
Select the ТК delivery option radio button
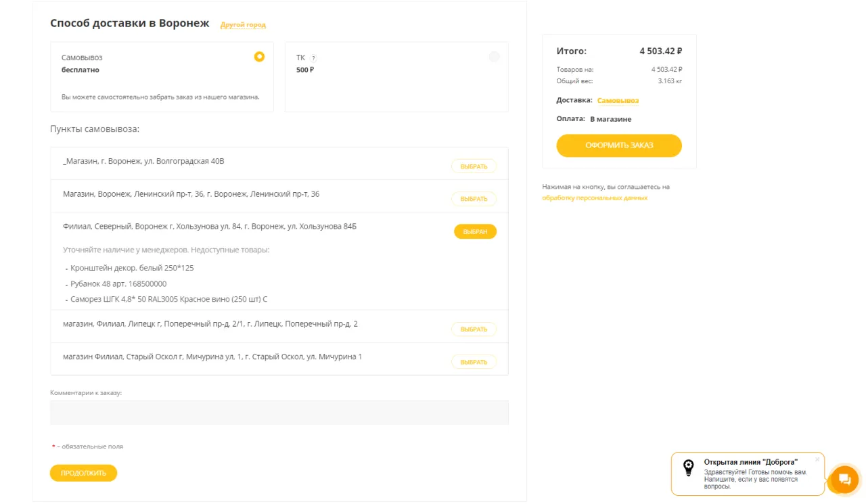click(x=495, y=58)
